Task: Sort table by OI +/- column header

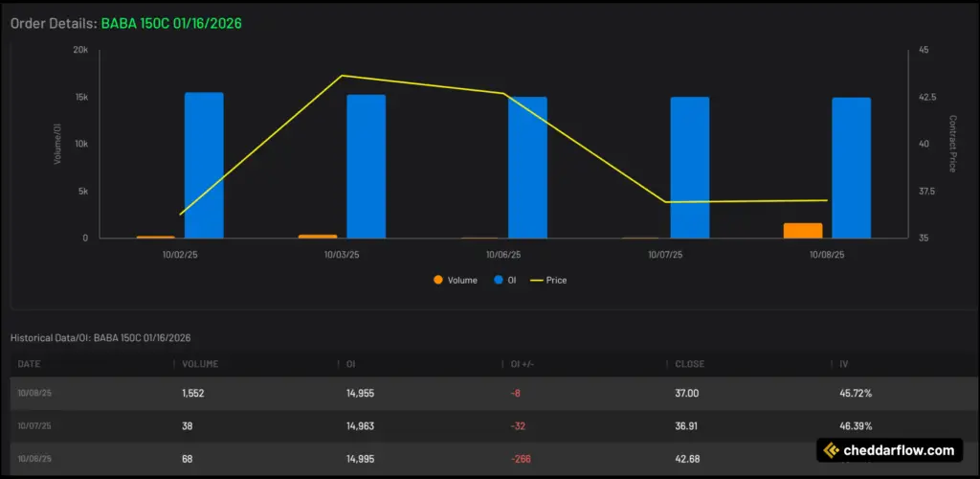Action: click(523, 364)
